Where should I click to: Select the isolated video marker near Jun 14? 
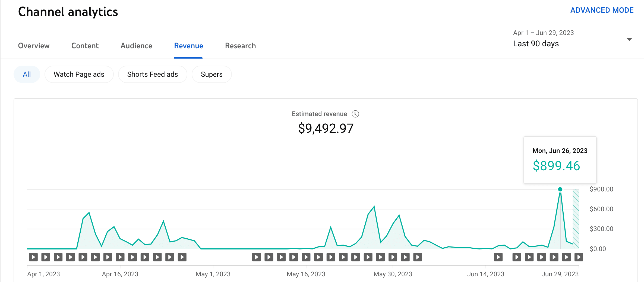click(x=498, y=257)
